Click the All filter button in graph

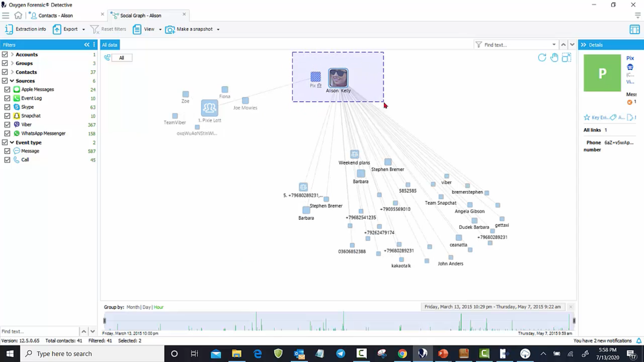tap(122, 58)
